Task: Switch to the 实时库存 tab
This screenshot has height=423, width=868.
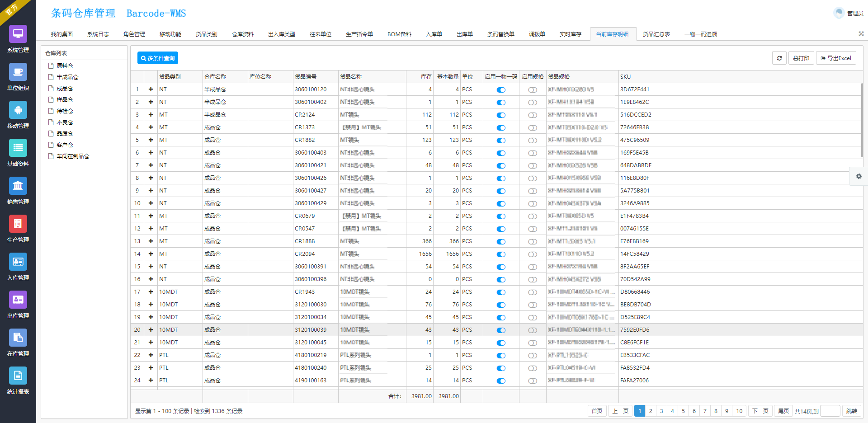Action: 571,34
